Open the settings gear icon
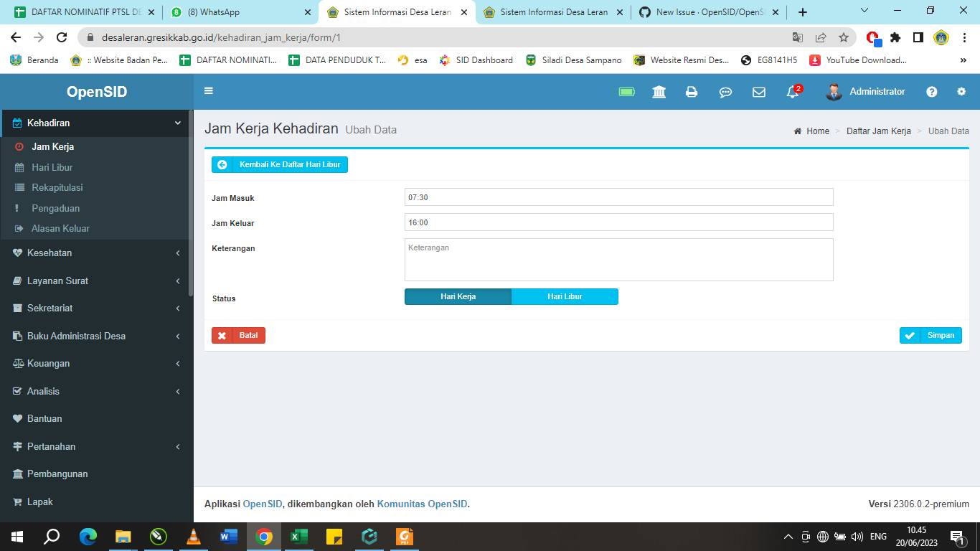The width and height of the screenshot is (980, 551). click(x=960, y=92)
